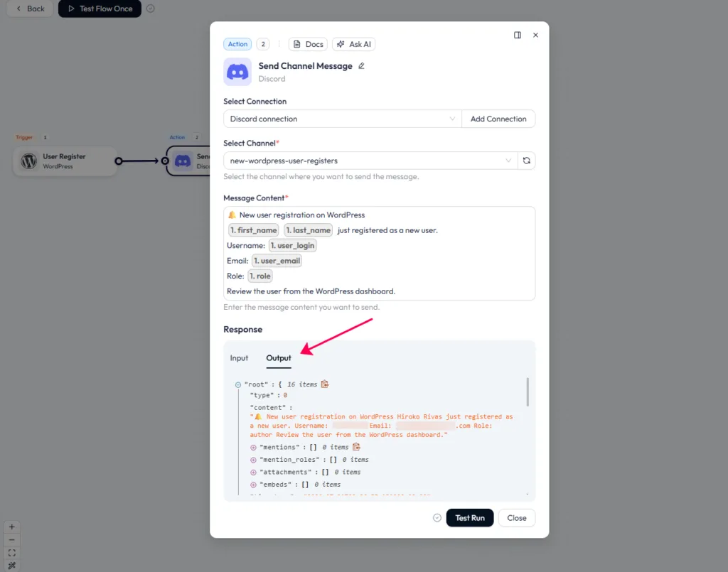
Task: Click the first_name variable chip
Action: [254, 230]
